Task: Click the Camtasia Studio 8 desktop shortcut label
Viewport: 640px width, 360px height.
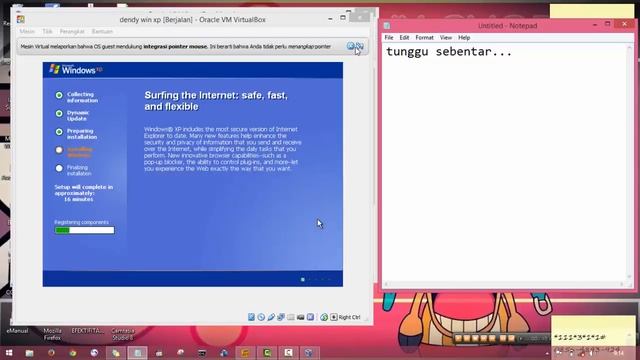Action: [123, 334]
